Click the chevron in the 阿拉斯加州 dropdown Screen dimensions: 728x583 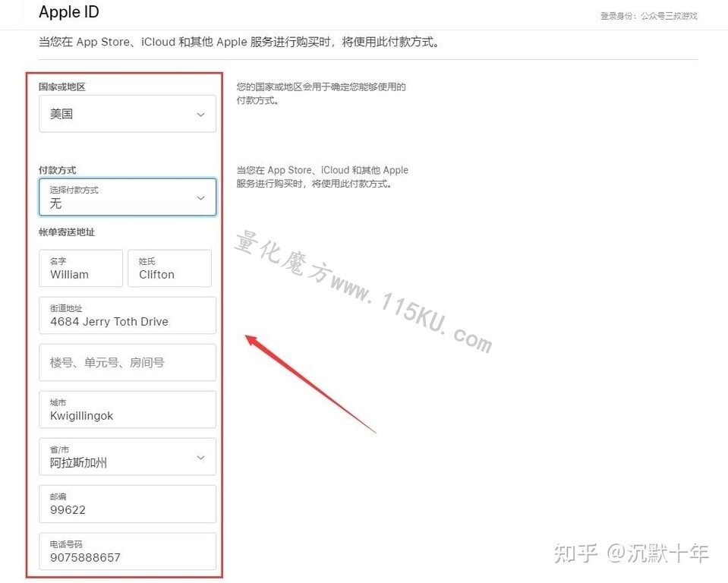click(200, 458)
